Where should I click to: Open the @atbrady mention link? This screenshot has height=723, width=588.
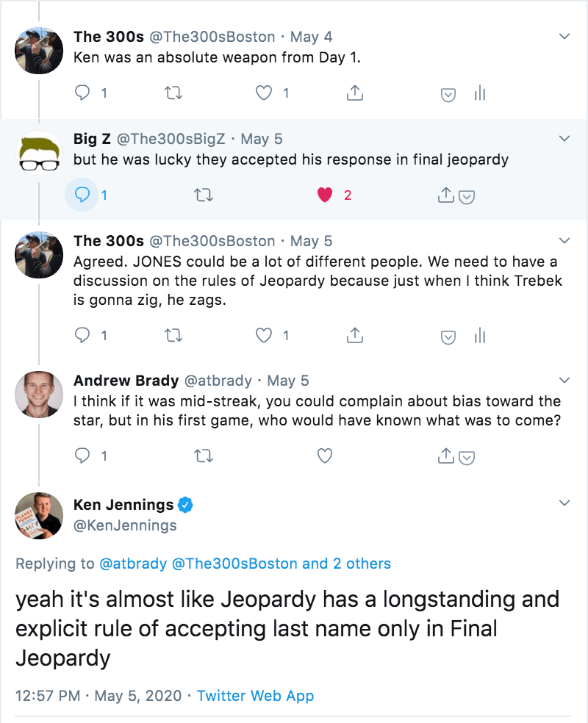tap(133, 564)
